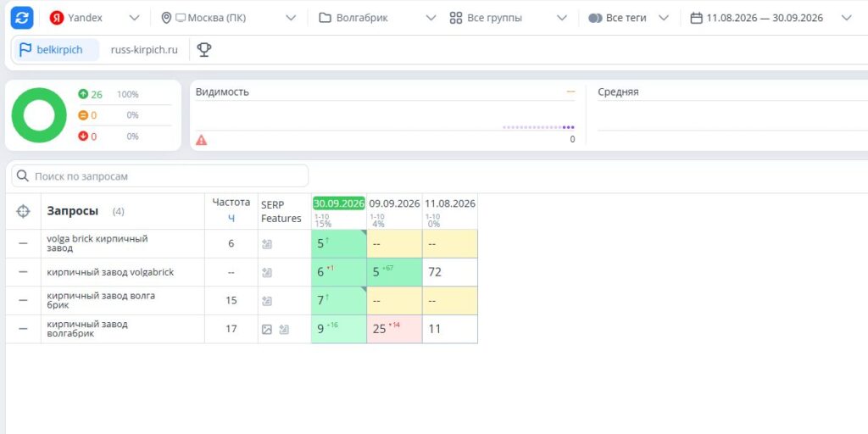
Task: Click position 5 cell for volga brick on 30.09.2026
Action: point(339,243)
